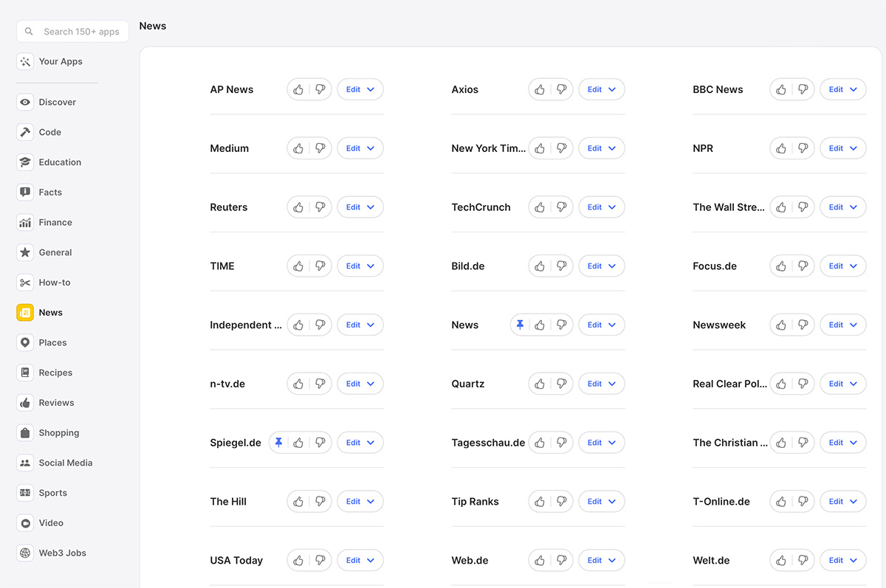The width and height of the screenshot is (886, 588).
Task: Open Edit dropdown for AP News
Action: (x=360, y=89)
